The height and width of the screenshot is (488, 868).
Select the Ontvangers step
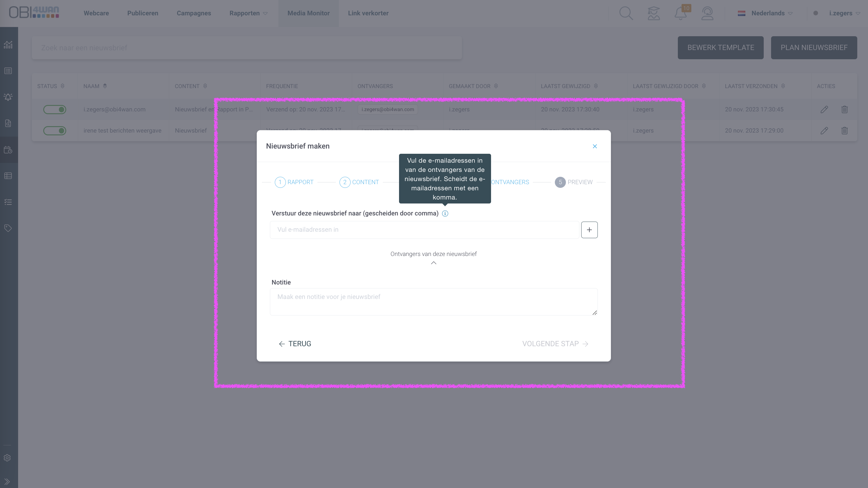(509, 182)
